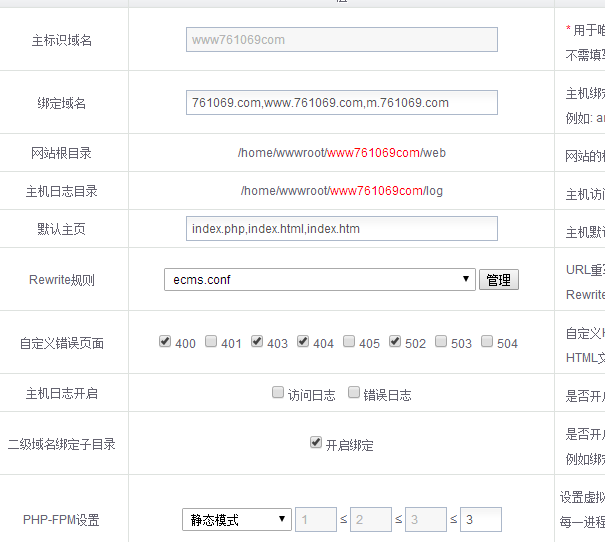This screenshot has height=542, width=605.
Task: Click the disabled 主标识域名 www761069com field
Action: pyautogui.click(x=341, y=40)
